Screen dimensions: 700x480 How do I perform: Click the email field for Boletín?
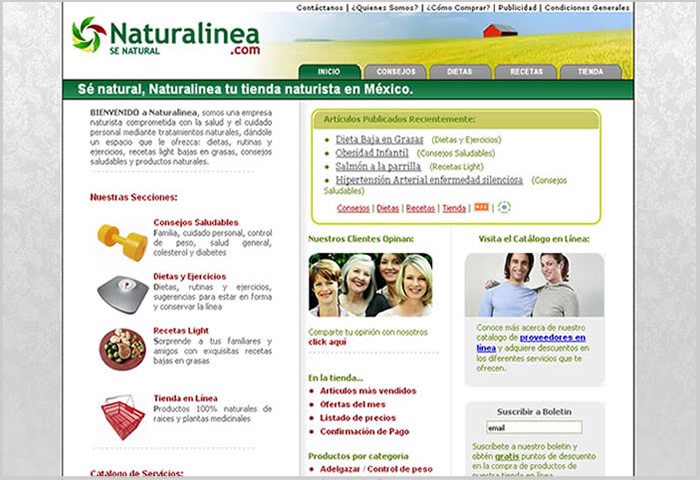coord(534,427)
